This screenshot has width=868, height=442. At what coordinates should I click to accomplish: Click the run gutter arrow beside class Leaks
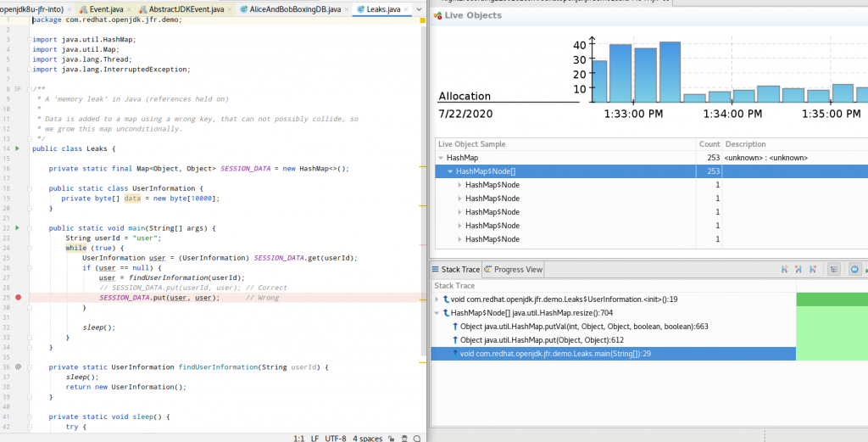point(17,148)
